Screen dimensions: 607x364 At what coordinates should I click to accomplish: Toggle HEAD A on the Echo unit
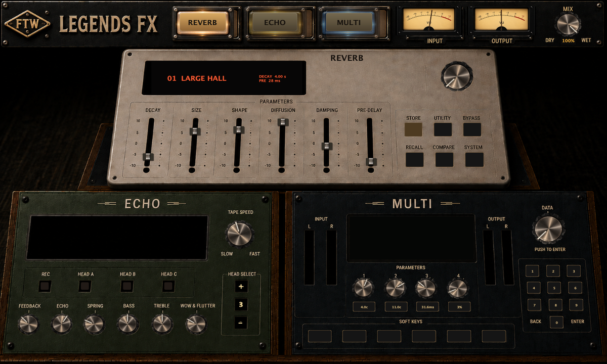85,287
